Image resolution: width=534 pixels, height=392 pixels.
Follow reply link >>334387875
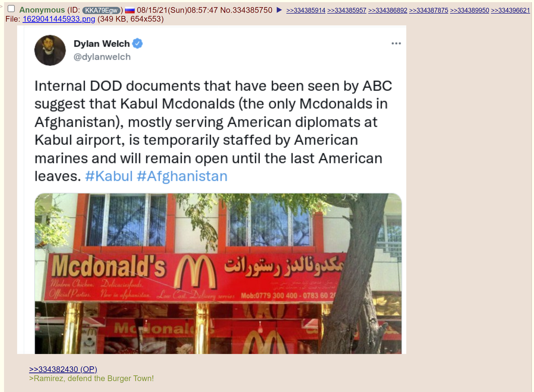click(429, 10)
